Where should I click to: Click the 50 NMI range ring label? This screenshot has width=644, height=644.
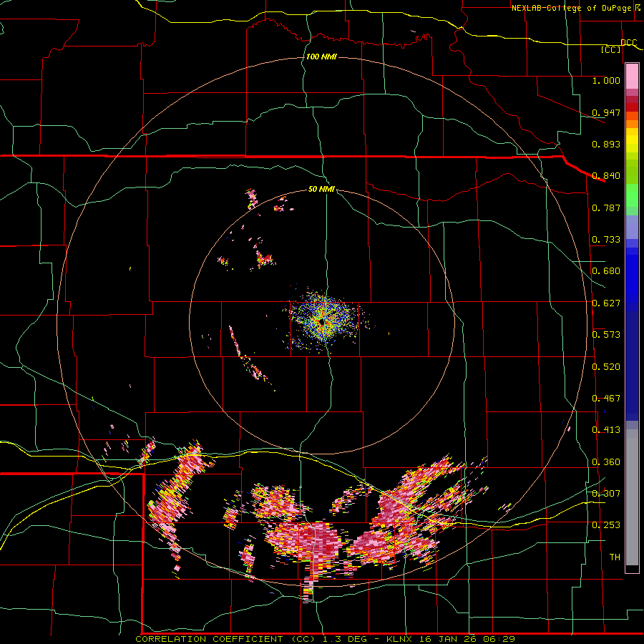[321, 189]
